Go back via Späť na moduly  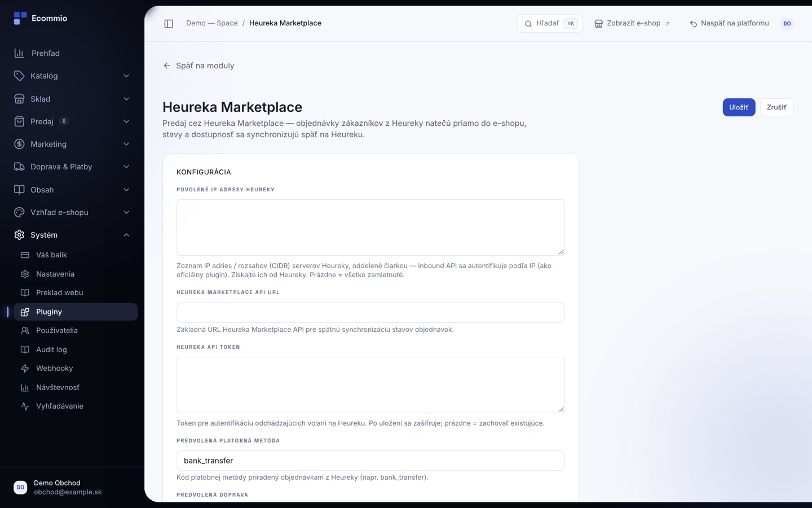tap(198, 65)
